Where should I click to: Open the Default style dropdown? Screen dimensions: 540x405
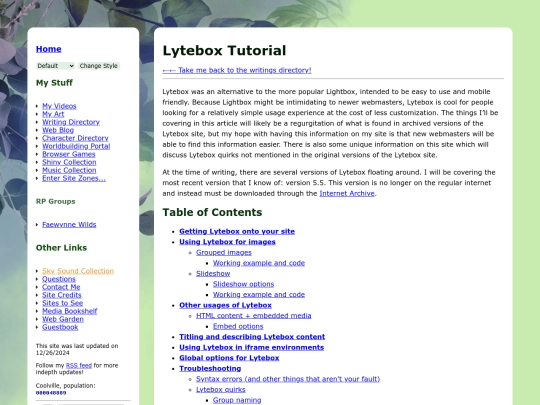coord(55,66)
